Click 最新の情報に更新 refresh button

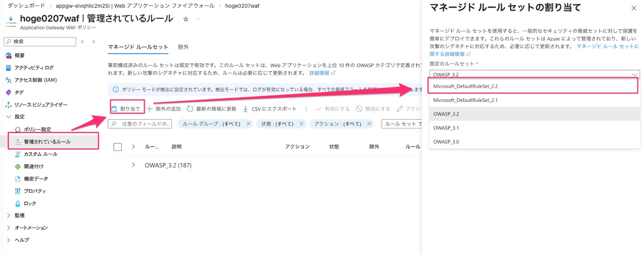[x=211, y=109]
